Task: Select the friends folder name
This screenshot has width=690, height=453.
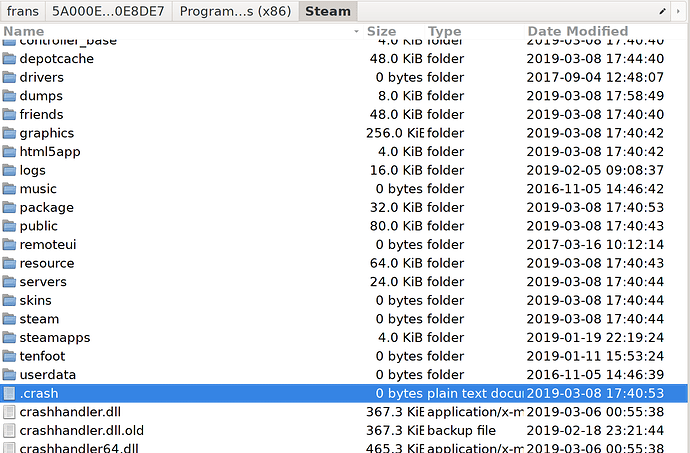Action: [41, 114]
